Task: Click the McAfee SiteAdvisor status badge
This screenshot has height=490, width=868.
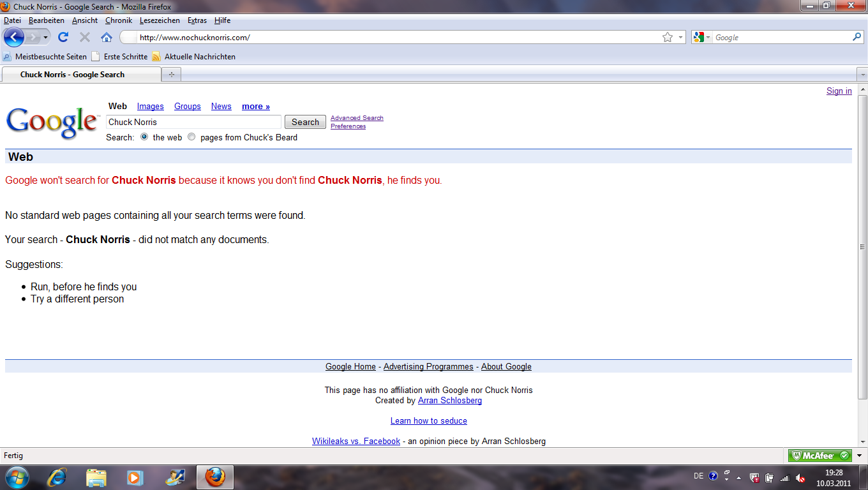Action: [819, 456]
